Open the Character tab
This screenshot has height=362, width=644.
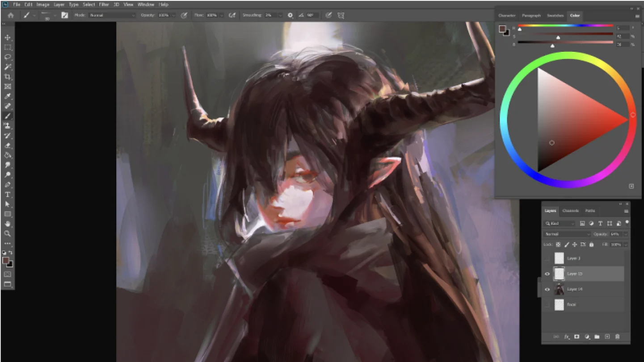(507, 16)
